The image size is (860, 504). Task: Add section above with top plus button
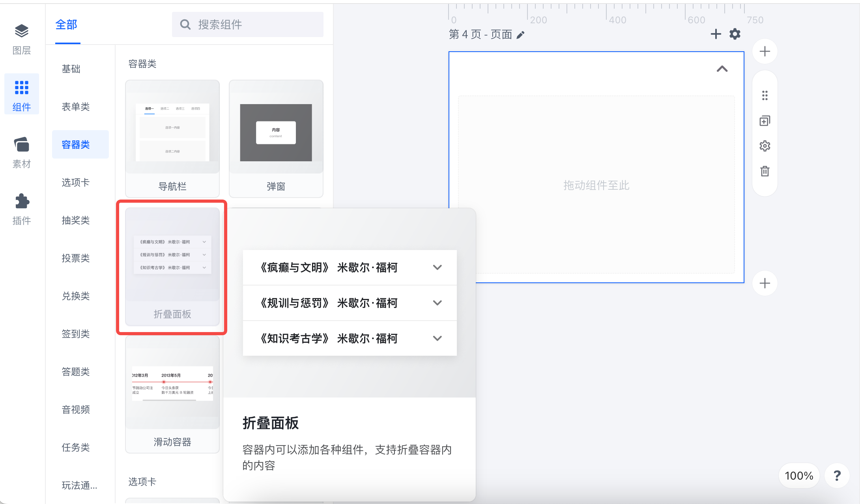765,51
